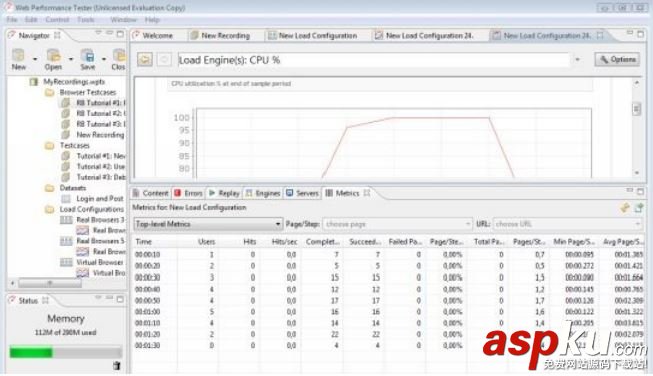The height and width of the screenshot is (376, 653).
Task: Switch to the Content tab
Action: (x=151, y=193)
